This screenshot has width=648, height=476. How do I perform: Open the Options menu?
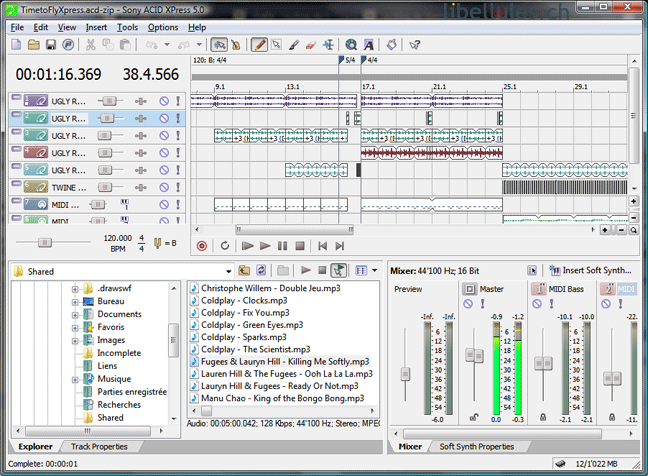163,27
